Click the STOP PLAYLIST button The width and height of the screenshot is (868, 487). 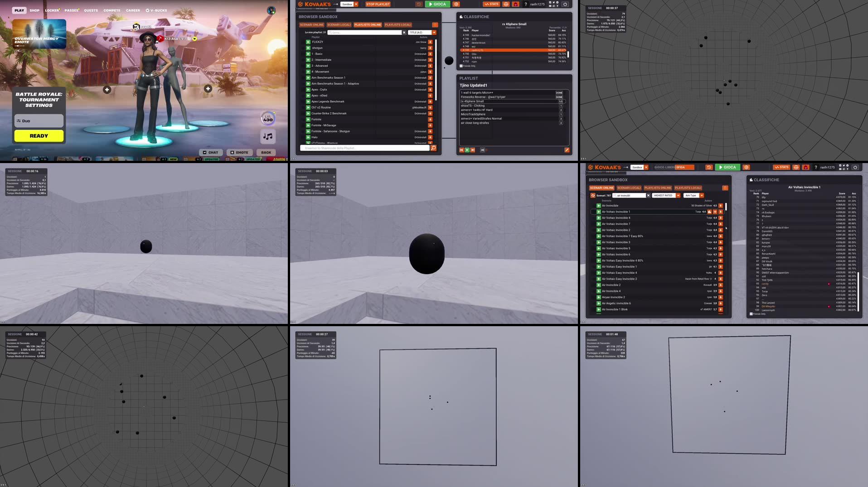click(x=378, y=4)
